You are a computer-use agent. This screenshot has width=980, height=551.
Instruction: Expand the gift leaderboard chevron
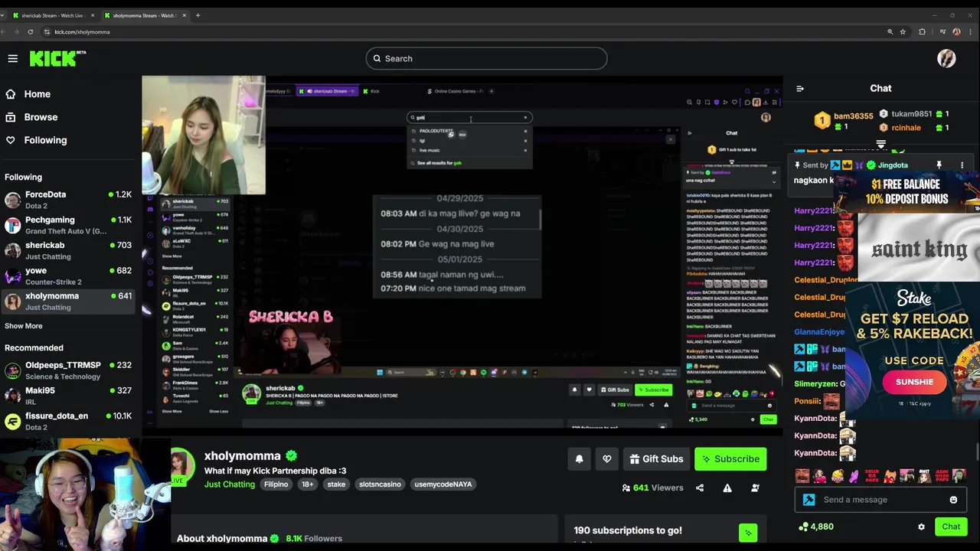click(880, 143)
